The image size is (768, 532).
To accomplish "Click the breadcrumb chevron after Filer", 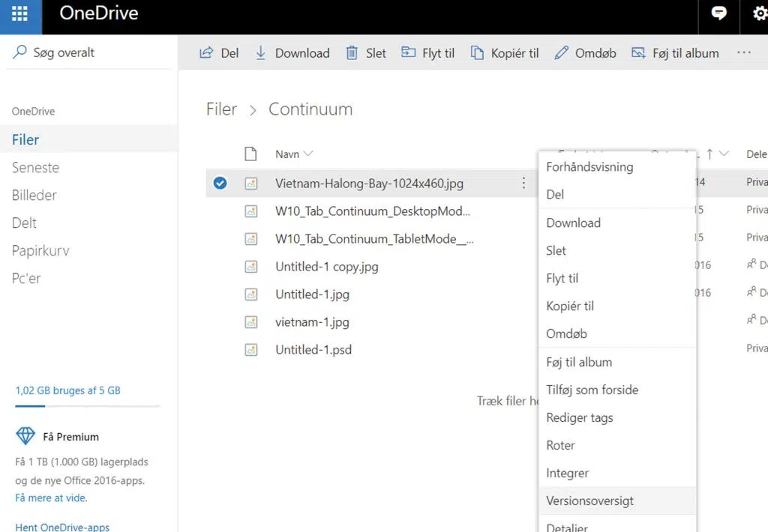I will point(253,110).
